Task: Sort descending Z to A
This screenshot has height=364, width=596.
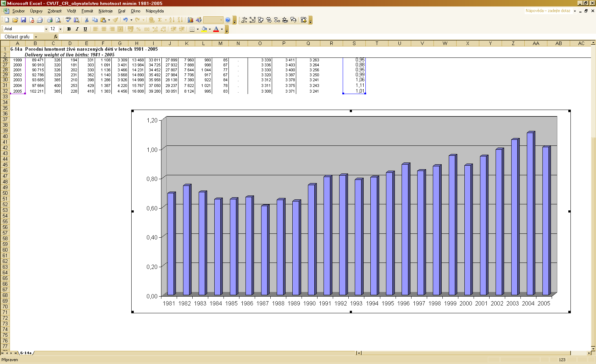Action: [x=180, y=20]
